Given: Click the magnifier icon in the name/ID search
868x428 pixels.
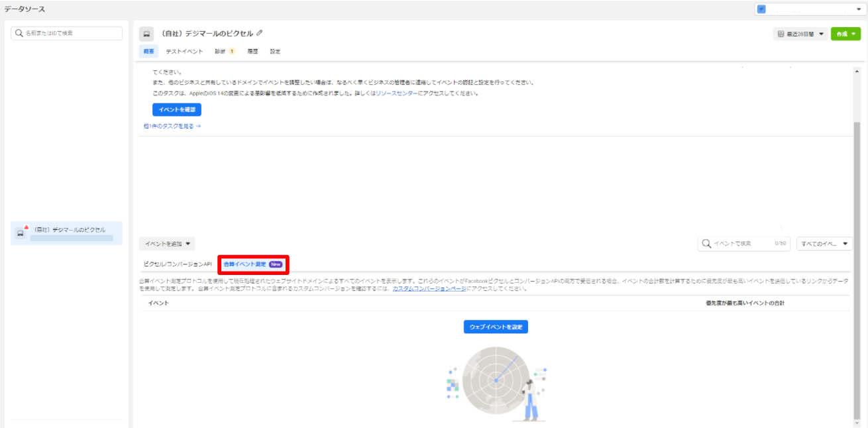Looking at the screenshot, I should coord(20,33).
